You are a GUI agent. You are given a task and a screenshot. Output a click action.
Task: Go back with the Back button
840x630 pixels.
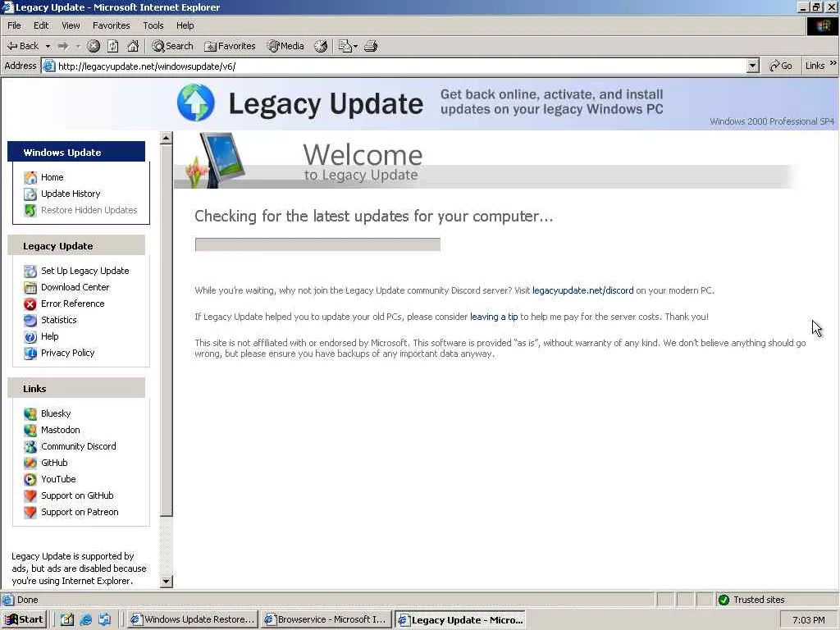tap(22, 46)
